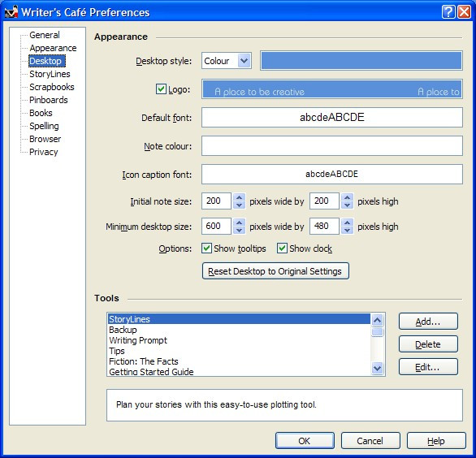
Task: Toggle the Show clock checkbox
Action: [282, 248]
